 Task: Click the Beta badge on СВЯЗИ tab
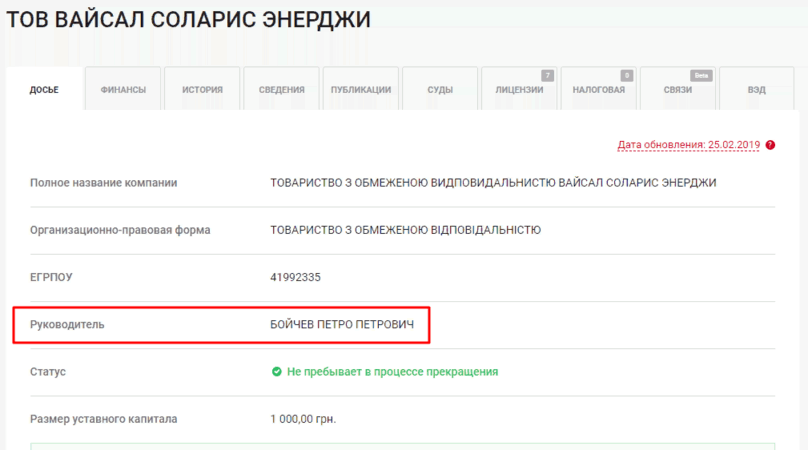tap(701, 76)
